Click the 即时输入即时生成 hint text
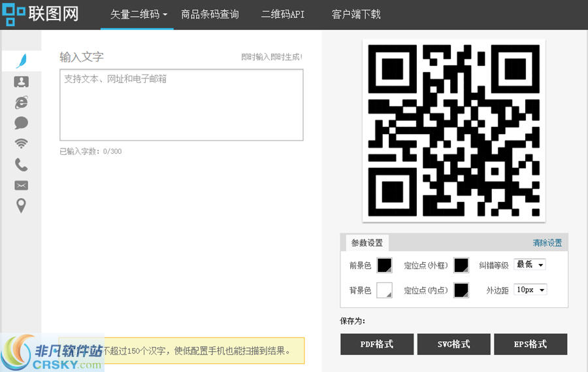Image resolution: width=588 pixels, height=372 pixels. [x=272, y=57]
